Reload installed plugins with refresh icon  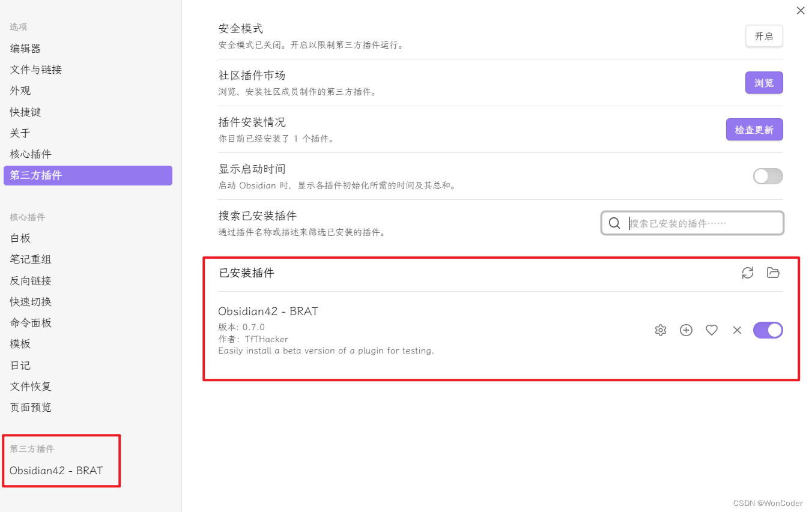tap(748, 273)
